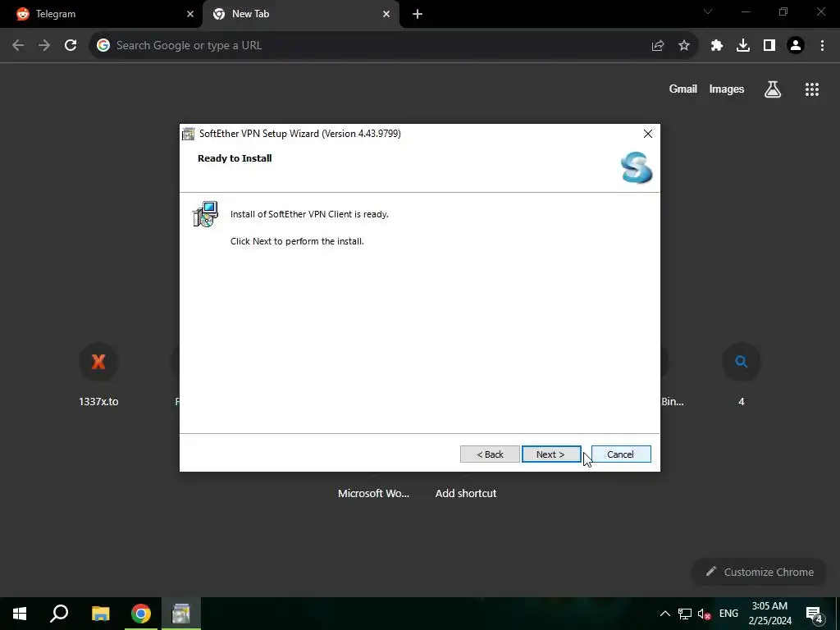Click Customize Chrome button
Screen dimensions: 840x630
click(760, 572)
